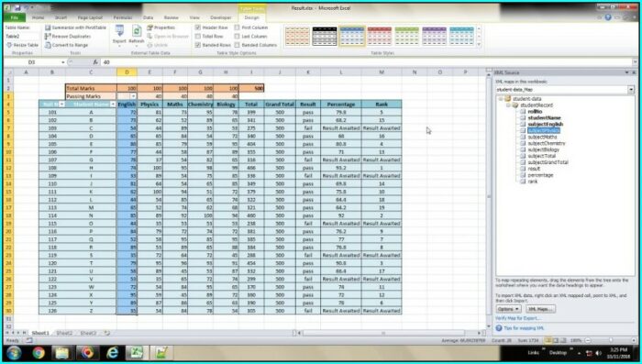Click the Verify Map for Export link
The width and height of the screenshot is (642, 364).
point(517,318)
